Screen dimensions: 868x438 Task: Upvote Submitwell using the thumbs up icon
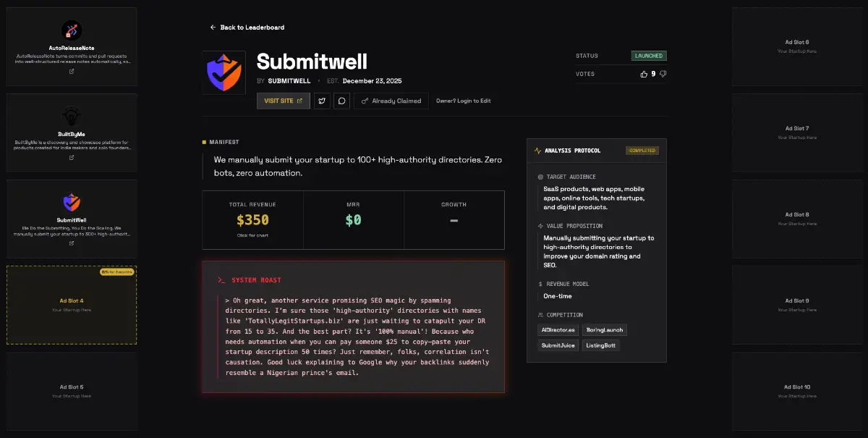pos(644,74)
